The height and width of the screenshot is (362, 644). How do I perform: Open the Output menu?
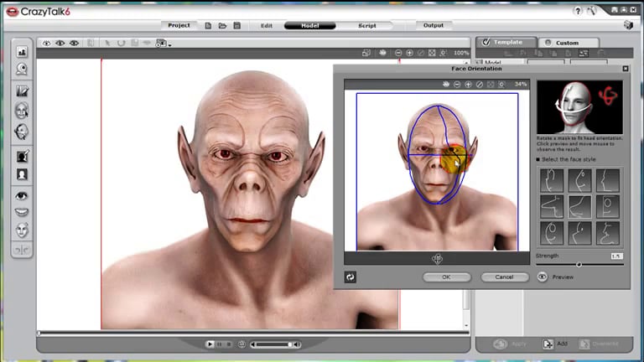(x=434, y=26)
